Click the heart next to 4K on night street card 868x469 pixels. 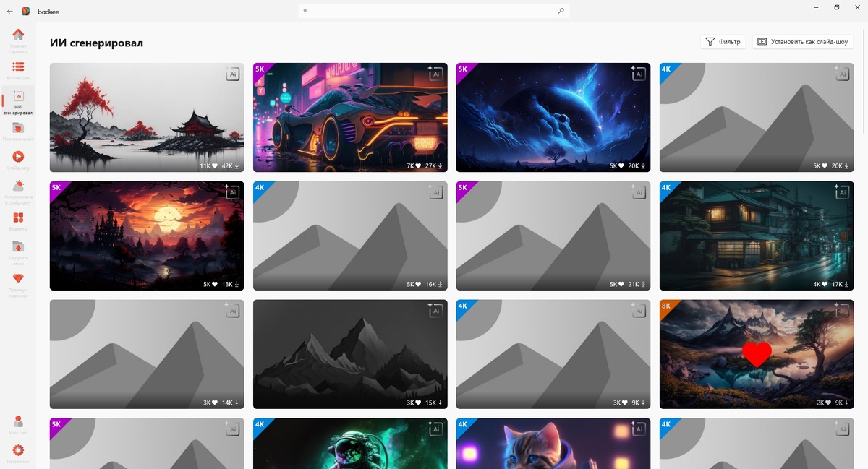(x=824, y=285)
